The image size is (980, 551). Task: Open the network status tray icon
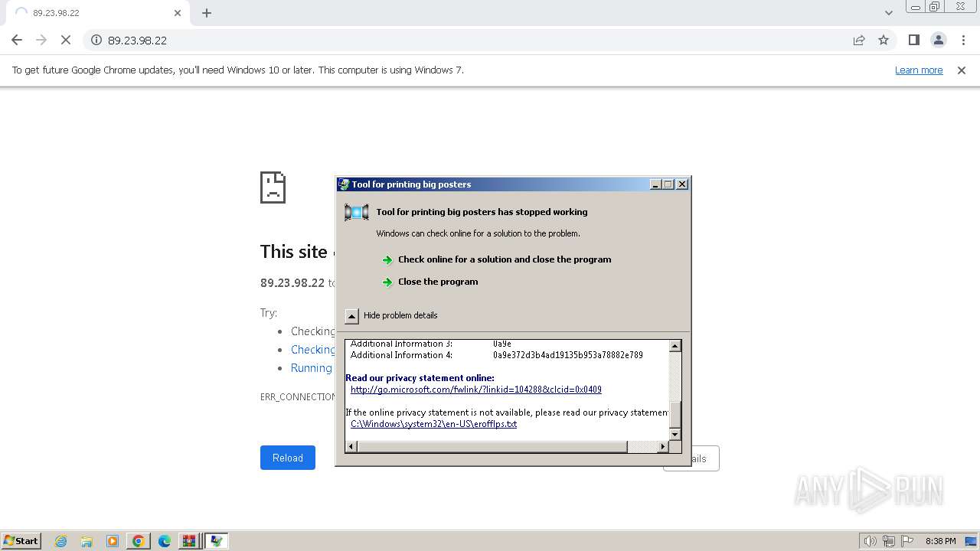click(889, 541)
